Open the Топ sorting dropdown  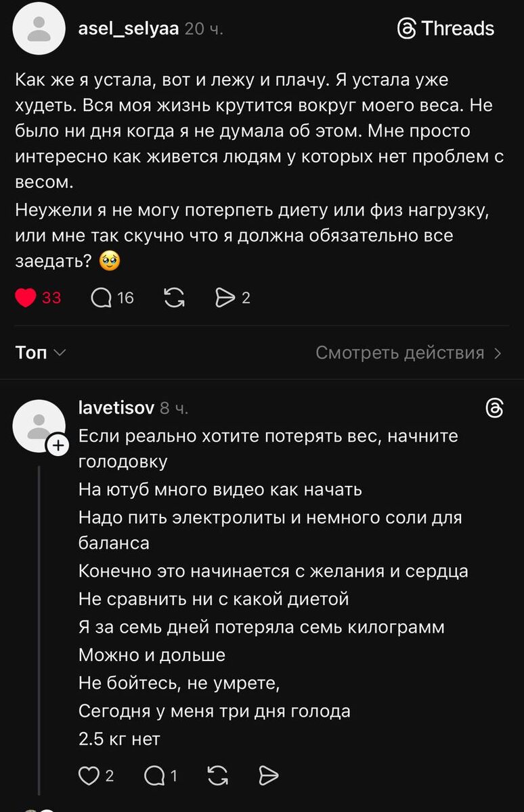coord(40,353)
